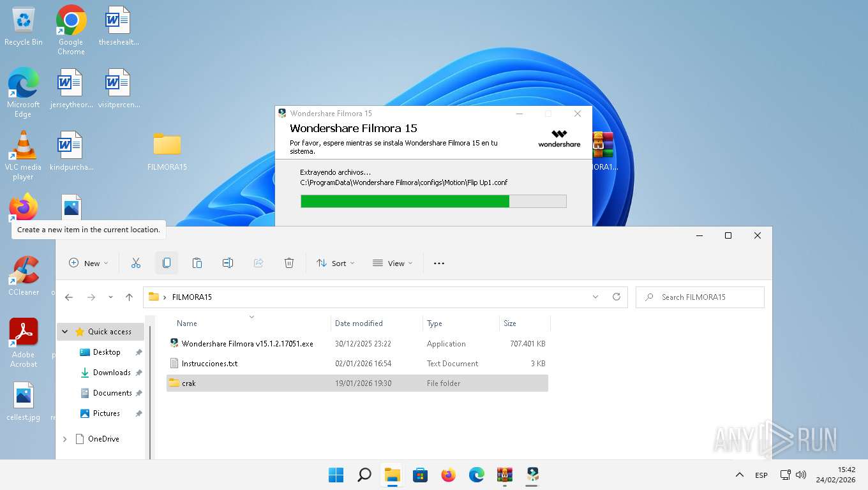Open Edge from the taskbar
The image size is (868, 490).
click(477, 475)
